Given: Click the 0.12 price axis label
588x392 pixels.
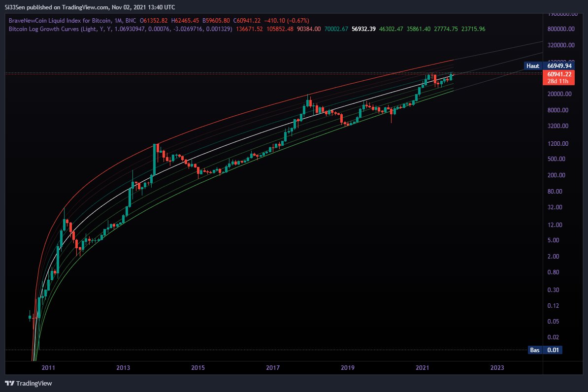Looking at the screenshot, I should point(553,306).
